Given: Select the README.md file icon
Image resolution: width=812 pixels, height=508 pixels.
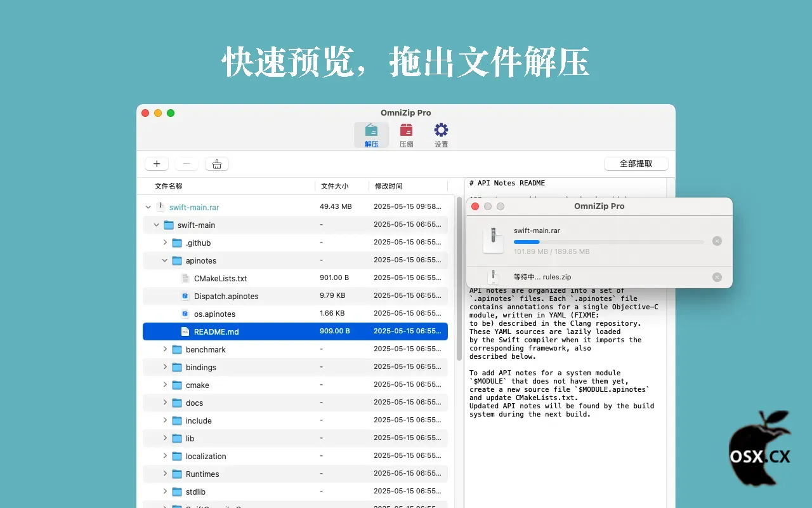Looking at the screenshot, I should (185, 331).
